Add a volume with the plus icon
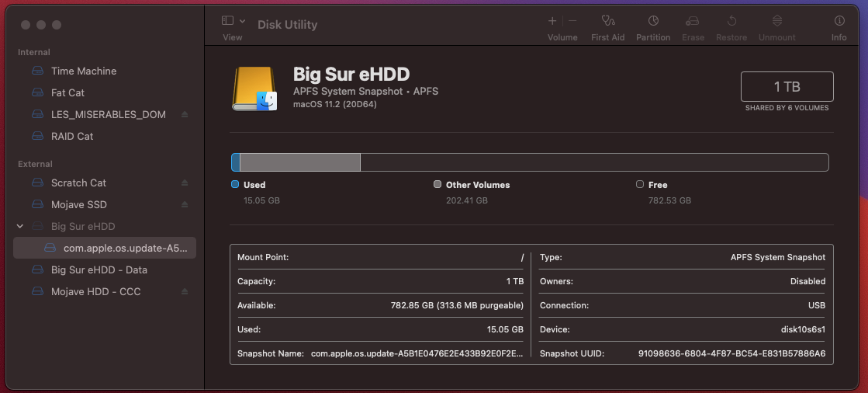Screen dimensions: 868x393 (552, 21)
